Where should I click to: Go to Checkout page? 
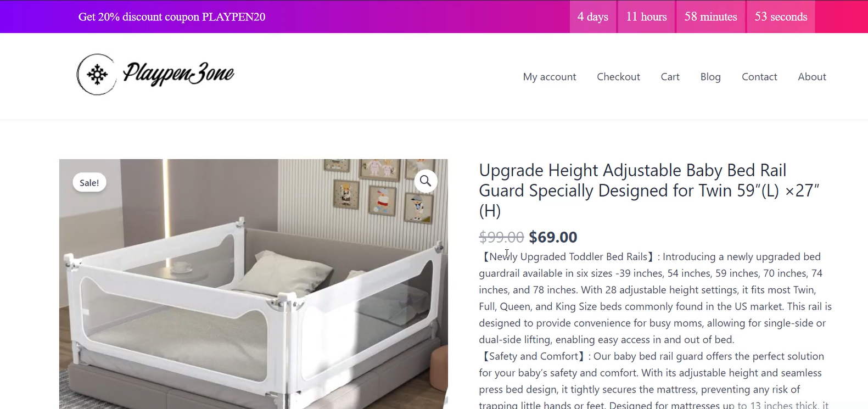coord(618,77)
